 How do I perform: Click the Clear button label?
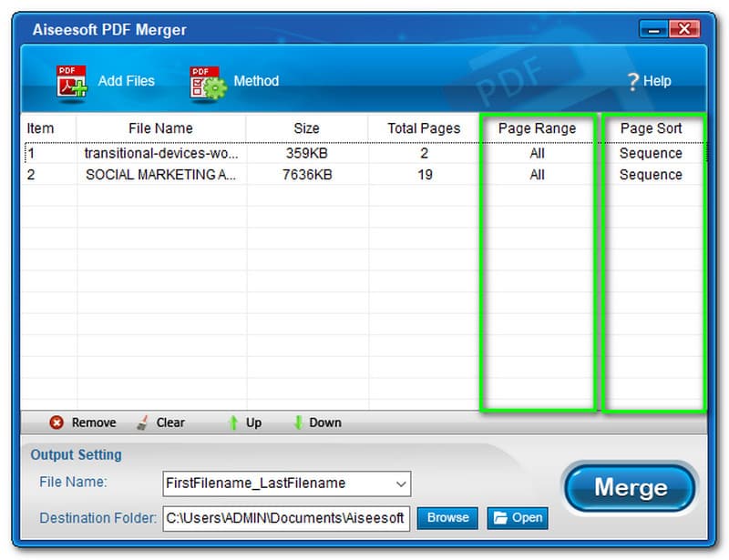point(170,423)
